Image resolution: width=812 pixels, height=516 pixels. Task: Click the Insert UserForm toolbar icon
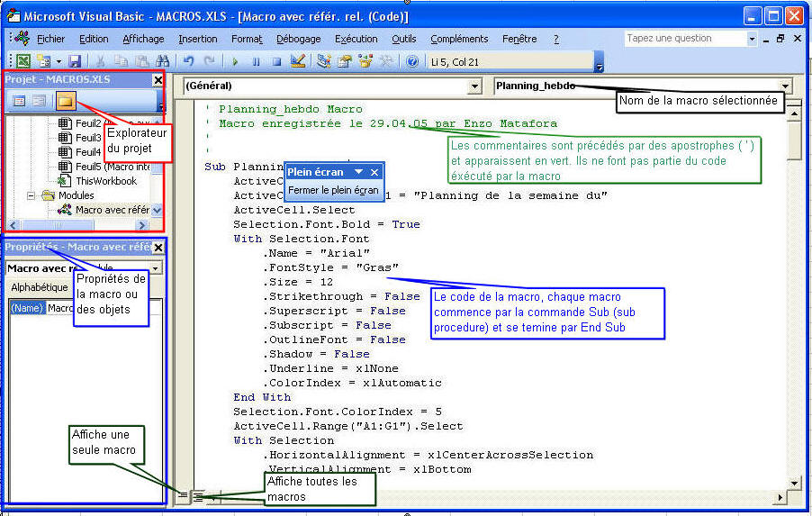click(x=44, y=61)
